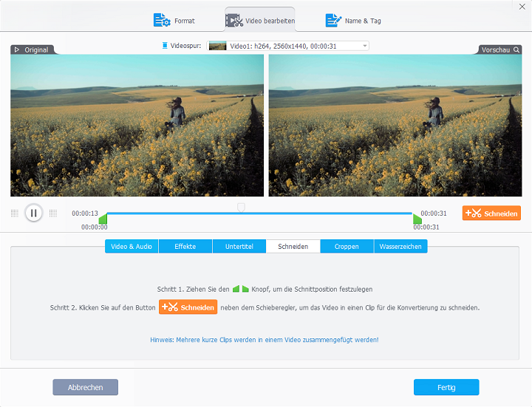Click the right green trim end marker
532x407 pixels.
tap(417, 219)
